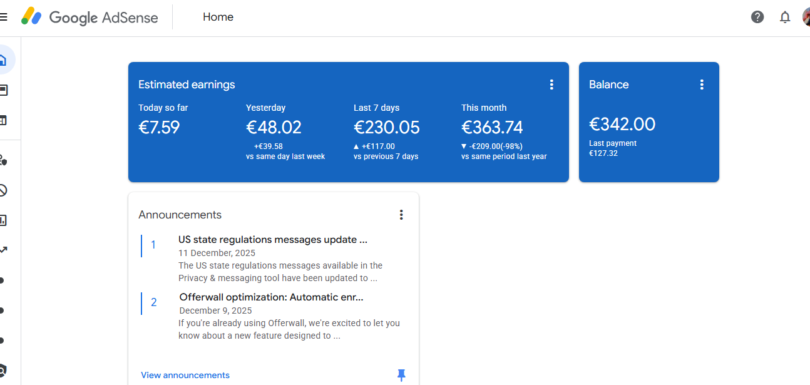Click the 'vs previous 7 days' label
Viewport: 810px width, 385px height.
click(x=386, y=157)
